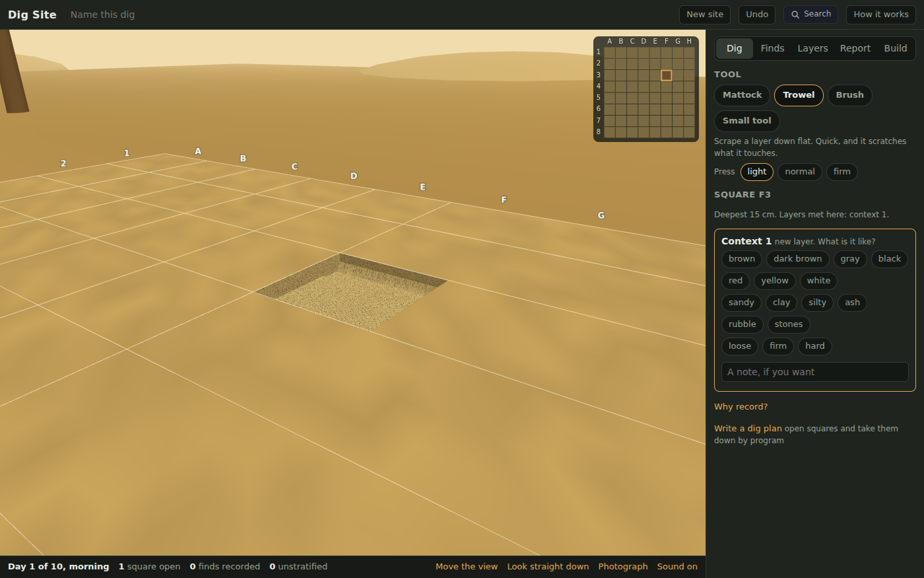
Task: Set press to light
Action: click(756, 172)
